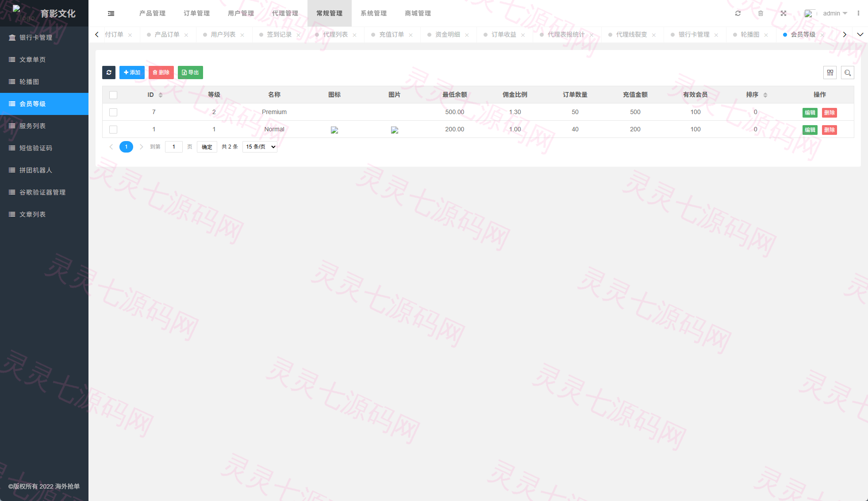Check the Normal row checkbox
The image size is (868, 501).
tap(113, 130)
